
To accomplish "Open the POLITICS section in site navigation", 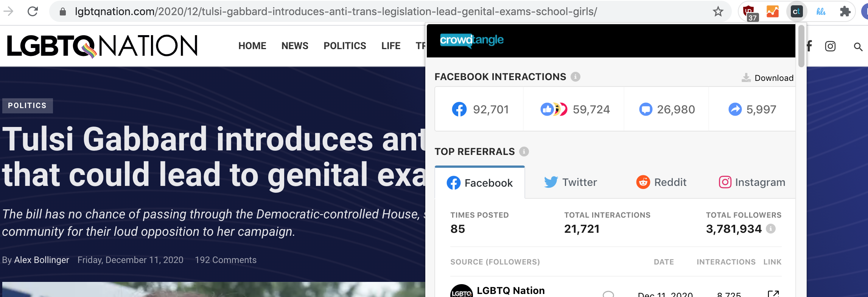I will (345, 46).
